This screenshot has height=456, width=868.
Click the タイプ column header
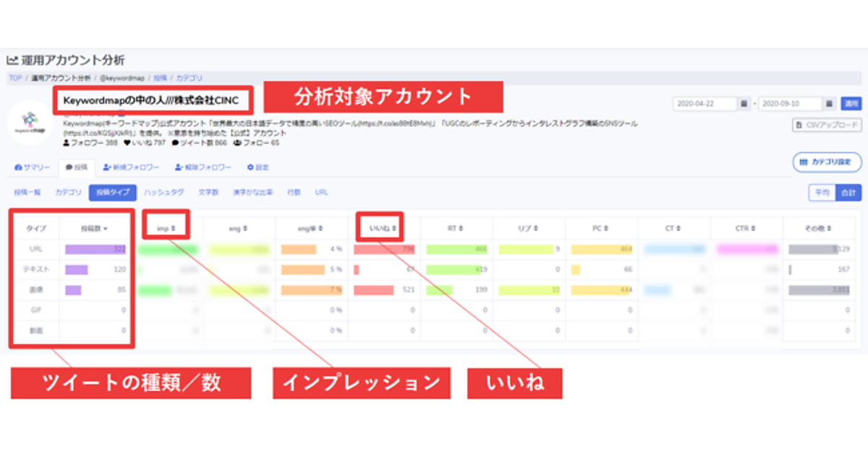35,228
